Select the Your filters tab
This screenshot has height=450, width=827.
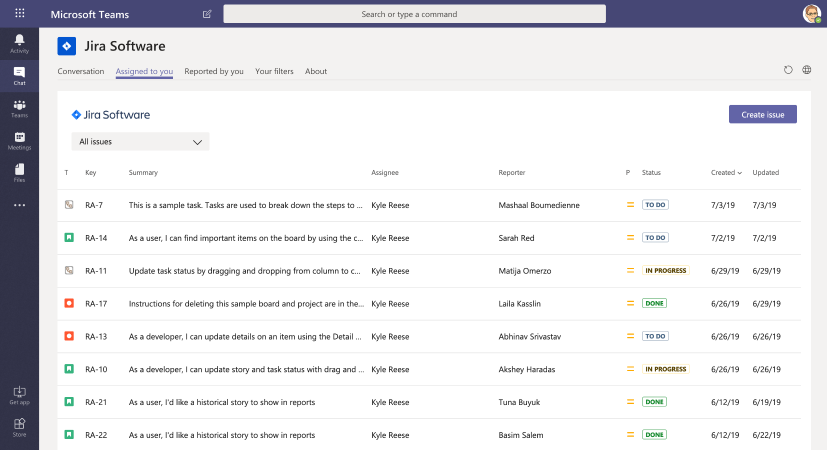(x=274, y=71)
